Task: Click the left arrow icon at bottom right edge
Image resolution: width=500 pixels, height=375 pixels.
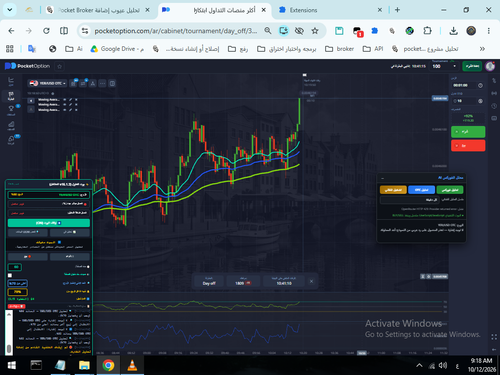Action: click(x=494, y=349)
